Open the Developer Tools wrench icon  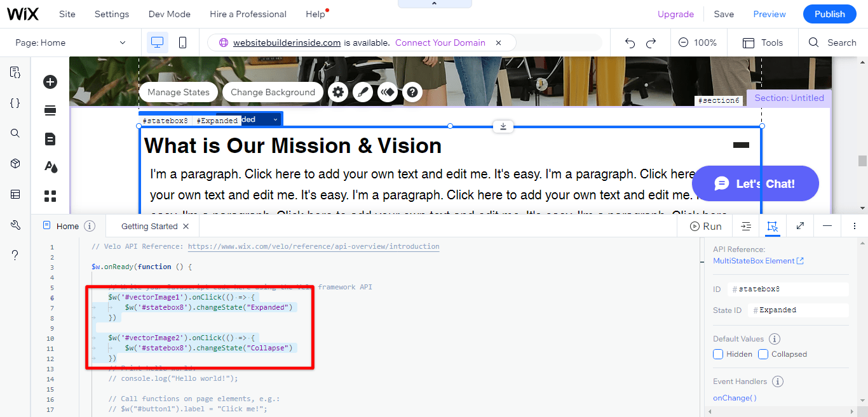(15, 224)
